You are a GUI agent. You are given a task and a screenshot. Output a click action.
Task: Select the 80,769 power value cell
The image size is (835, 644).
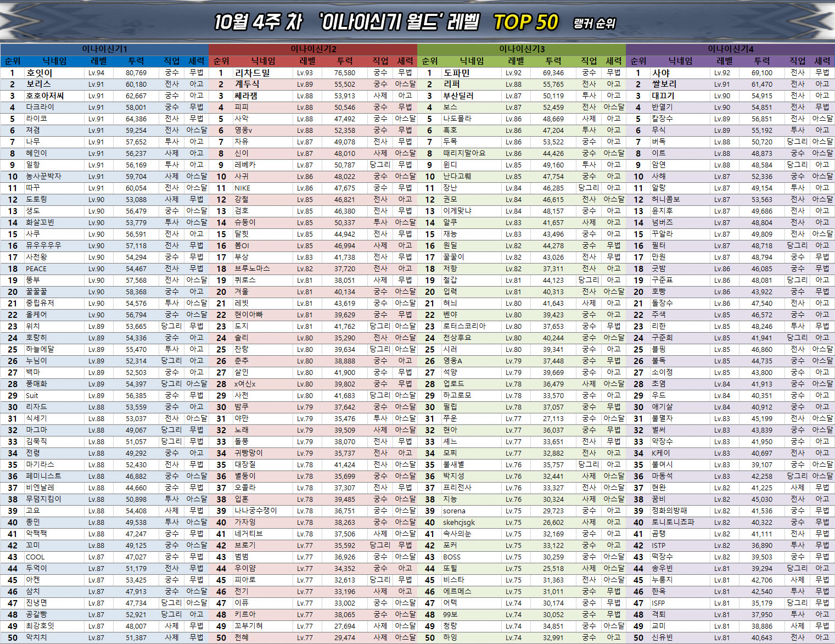pos(136,72)
